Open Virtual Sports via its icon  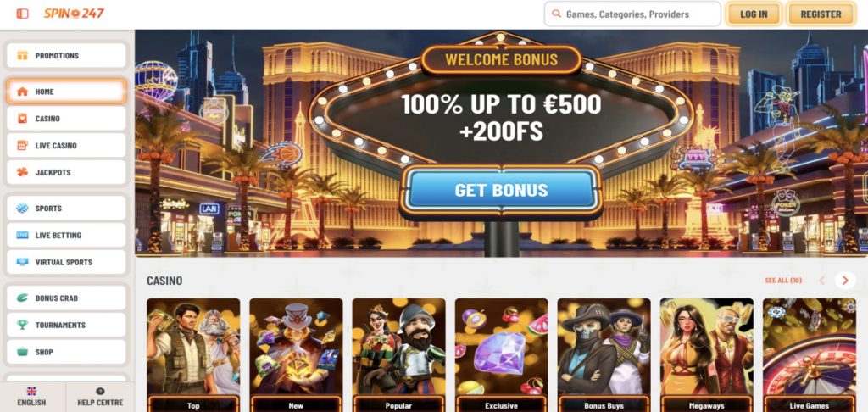click(22, 262)
